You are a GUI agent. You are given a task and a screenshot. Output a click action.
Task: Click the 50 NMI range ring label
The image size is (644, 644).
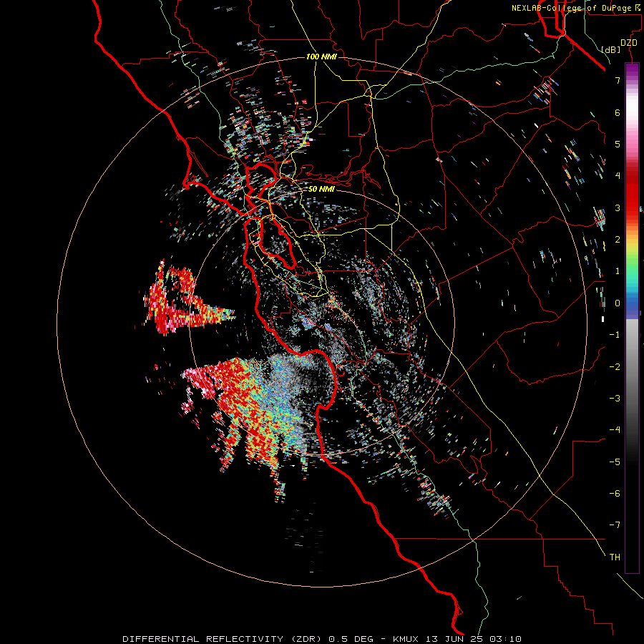[321, 189]
